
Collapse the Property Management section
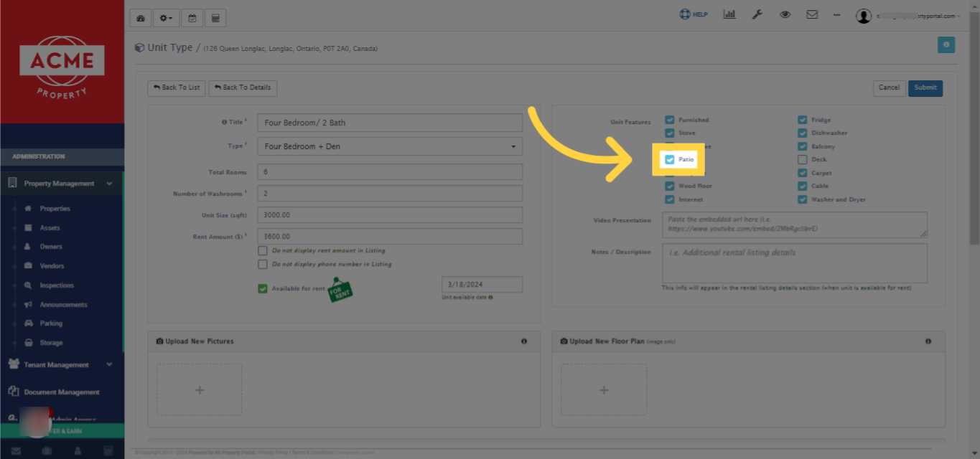[x=61, y=184]
